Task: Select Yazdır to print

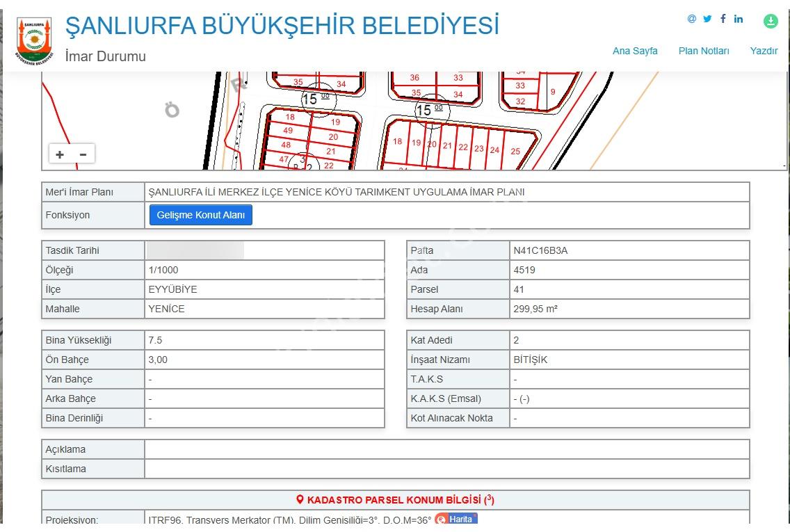Action: 764,51
